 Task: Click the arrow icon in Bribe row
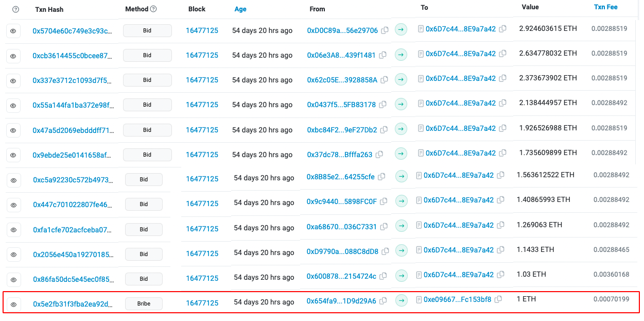pyautogui.click(x=401, y=300)
